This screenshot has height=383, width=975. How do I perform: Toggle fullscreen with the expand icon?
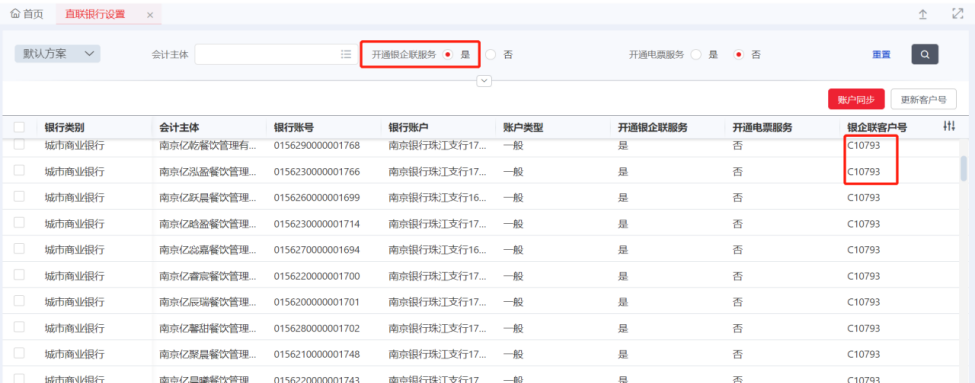point(958,14)
